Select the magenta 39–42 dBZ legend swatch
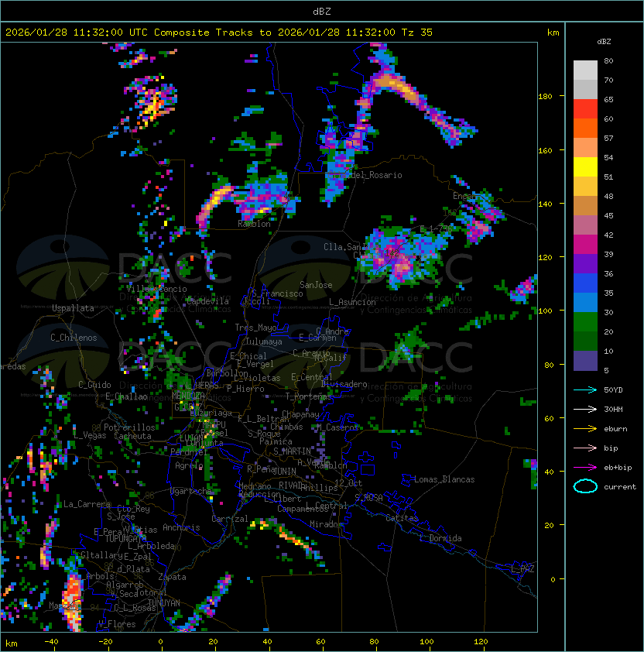The width and height of the screenshot is (644, 652). pos(585,245)
